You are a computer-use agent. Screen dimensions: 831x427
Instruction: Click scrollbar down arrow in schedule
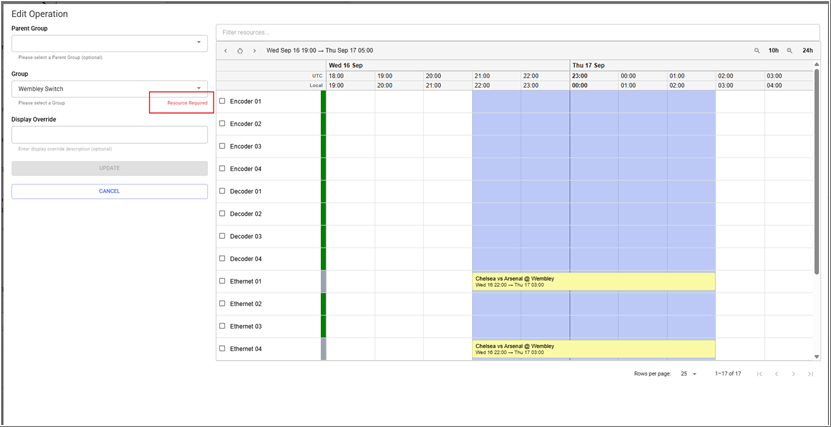click(x=817, y=357)
